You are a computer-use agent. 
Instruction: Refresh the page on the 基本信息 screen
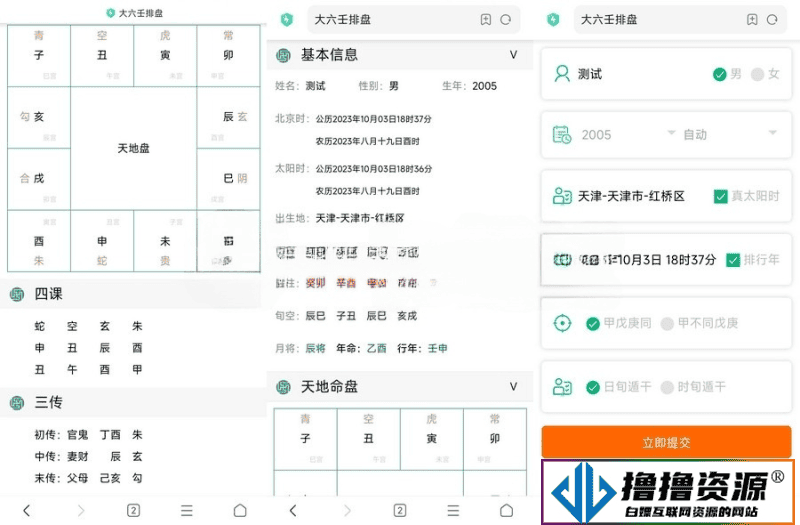coord(506,19)
